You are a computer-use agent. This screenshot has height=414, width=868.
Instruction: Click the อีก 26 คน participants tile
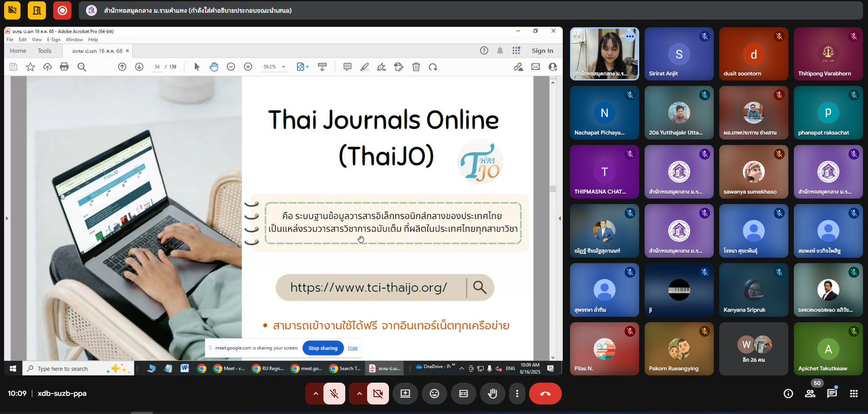[754, 349]
